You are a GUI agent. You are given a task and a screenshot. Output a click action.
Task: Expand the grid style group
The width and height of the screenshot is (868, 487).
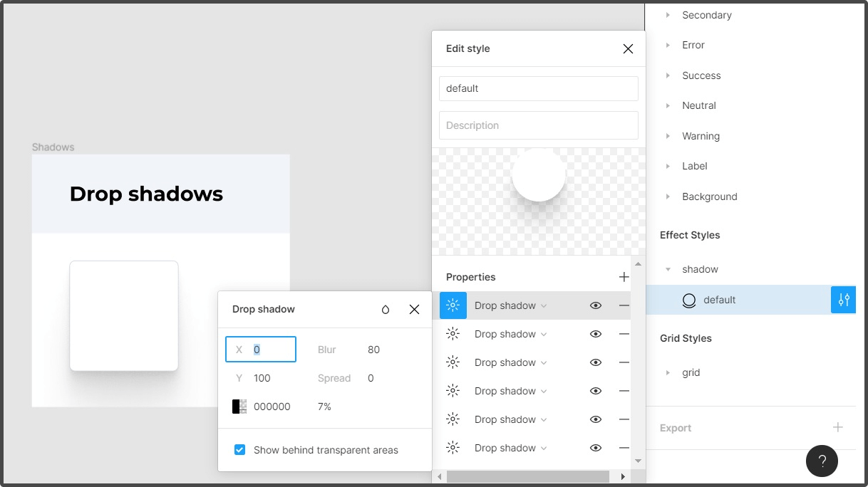668,372
